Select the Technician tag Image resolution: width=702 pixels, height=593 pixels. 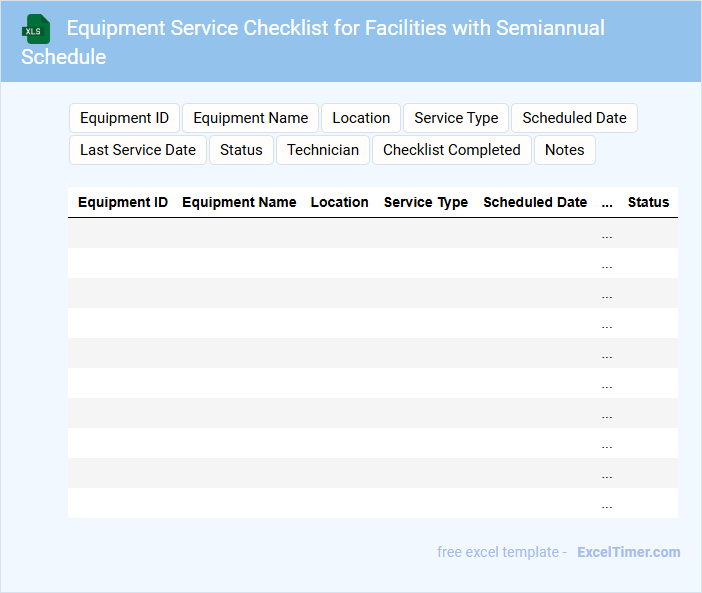(x=322, y=150)
